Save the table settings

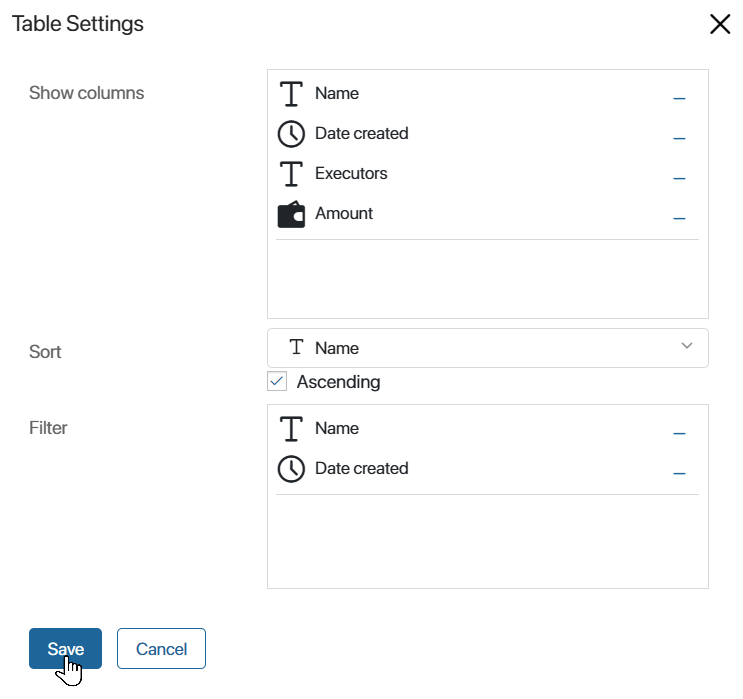65,649
